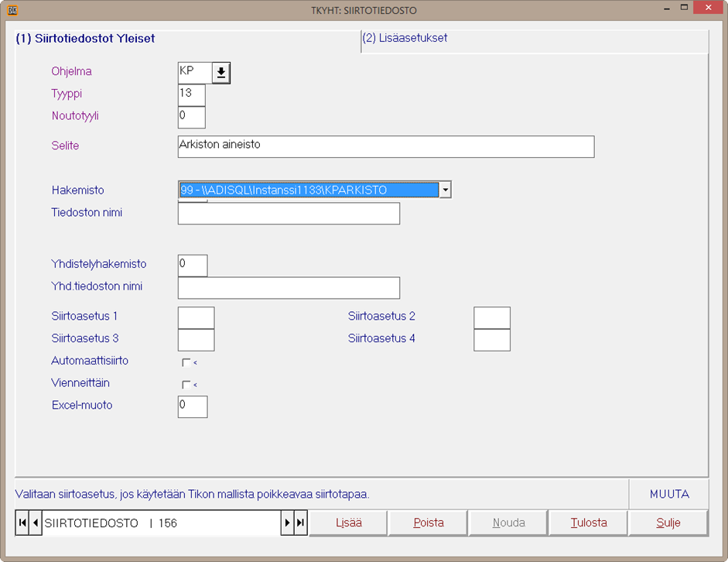Expand the Hakemisto dropdown arrow
Image resolution: width=728 pixels, height=562 pixels.
pos(445,190)
